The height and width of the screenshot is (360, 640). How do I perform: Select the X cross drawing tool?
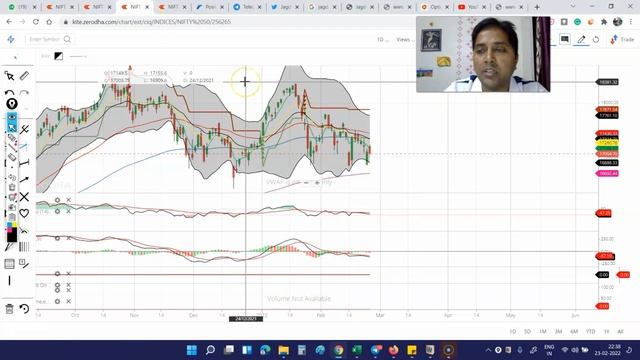point(24,197)
